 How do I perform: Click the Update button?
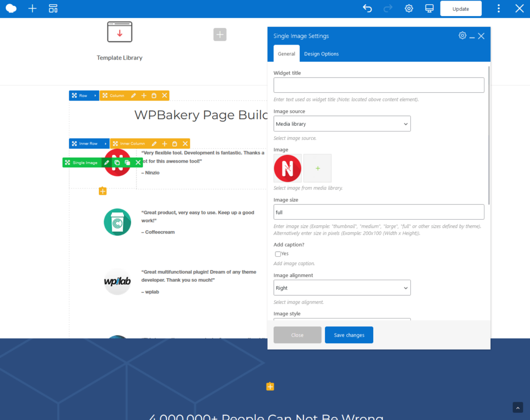click(461, 9)
